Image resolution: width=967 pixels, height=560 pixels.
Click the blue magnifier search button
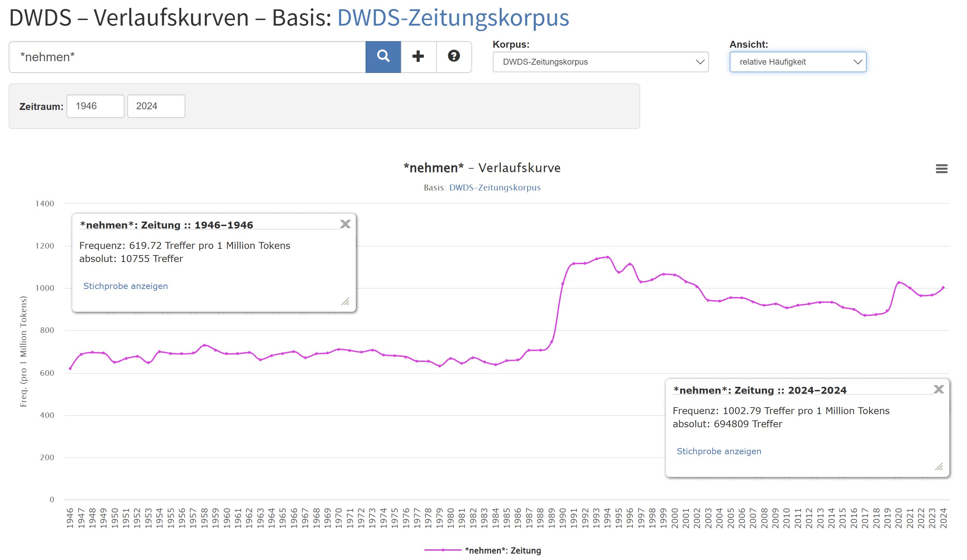coord(383,57)
